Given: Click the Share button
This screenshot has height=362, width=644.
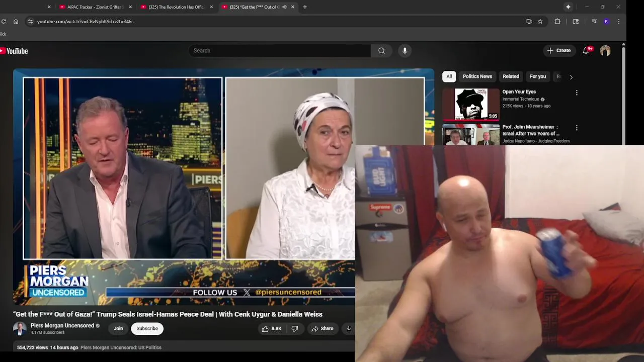Looking at the screenshot, I should click(322, 328).
